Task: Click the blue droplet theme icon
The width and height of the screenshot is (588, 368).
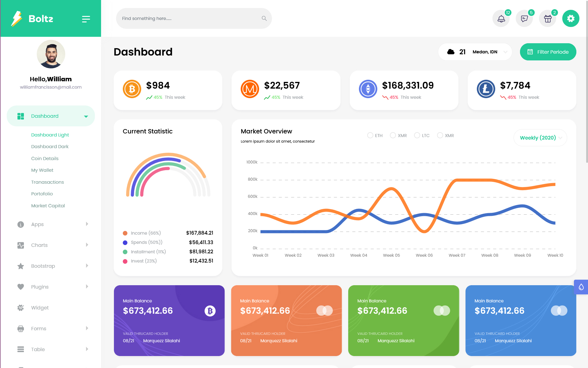Action: (581, 287)
